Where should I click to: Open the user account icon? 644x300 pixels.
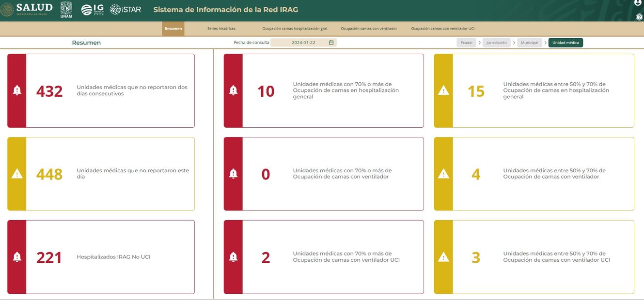click(x=638, y=3)
